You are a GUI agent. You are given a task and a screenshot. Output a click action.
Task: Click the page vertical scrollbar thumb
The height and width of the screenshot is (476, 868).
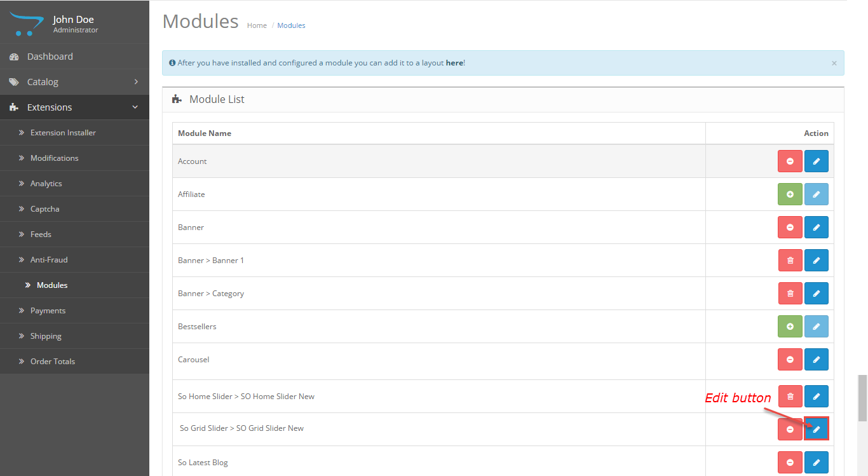[862, 398]
